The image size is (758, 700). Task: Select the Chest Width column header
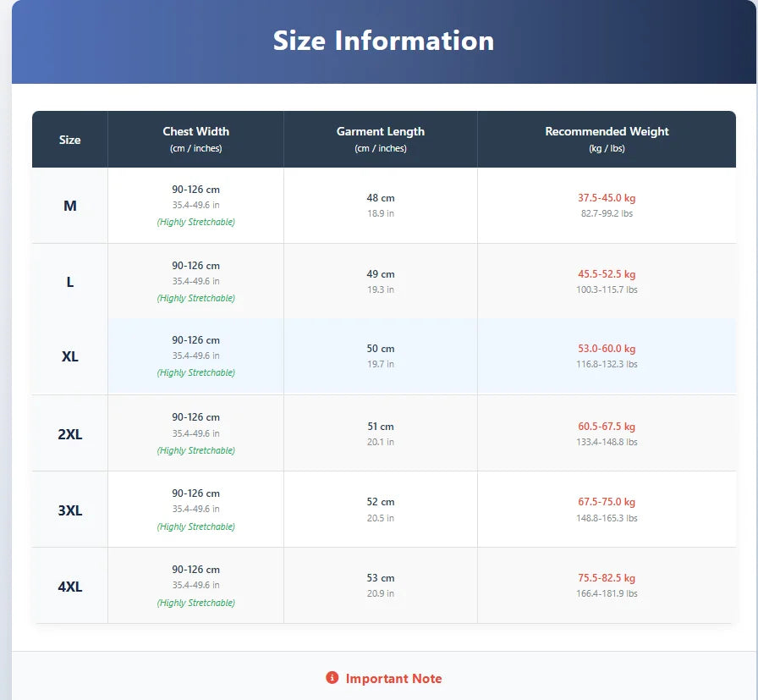point(195,132)
